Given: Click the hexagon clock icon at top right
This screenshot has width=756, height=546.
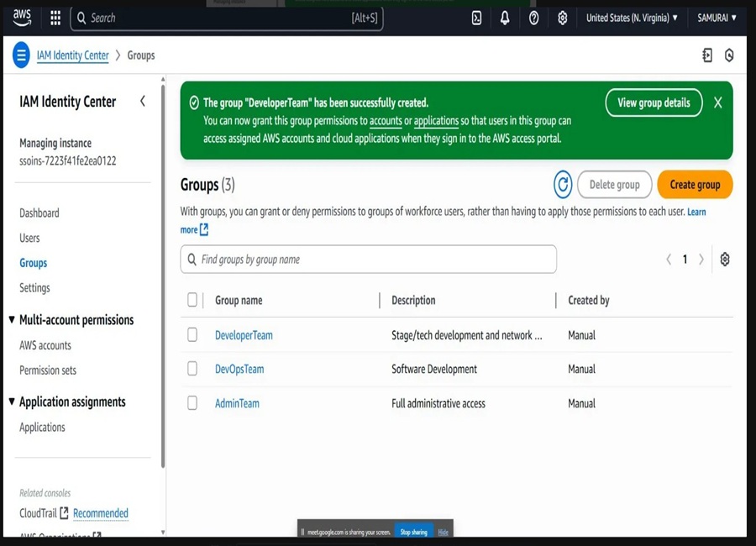Looking at the screenshot, I should 729,55.
